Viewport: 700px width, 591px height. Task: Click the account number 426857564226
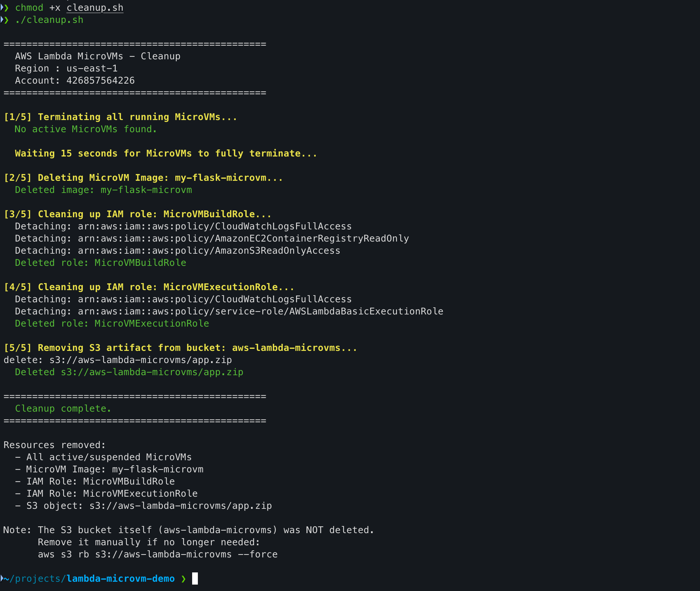pos(100,80)
